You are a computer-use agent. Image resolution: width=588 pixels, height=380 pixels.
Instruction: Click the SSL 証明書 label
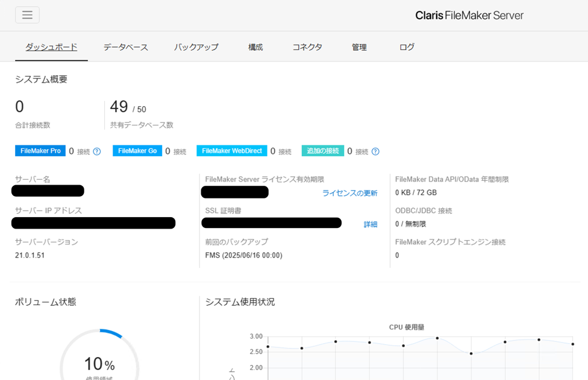pyautogui.click(x=223, y=211)
